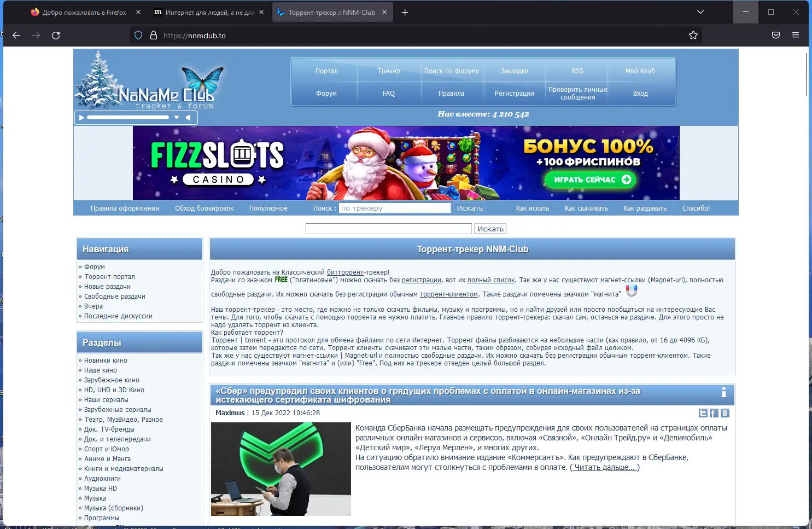
Task: Open Регистрация in the top menu
Action: (515, 94)
